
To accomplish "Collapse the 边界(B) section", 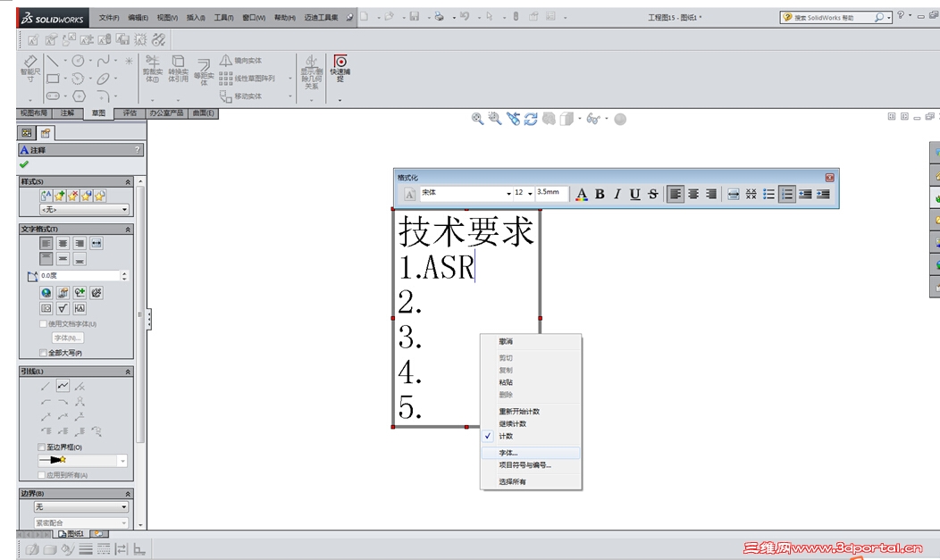I will (x=128, y=494).
